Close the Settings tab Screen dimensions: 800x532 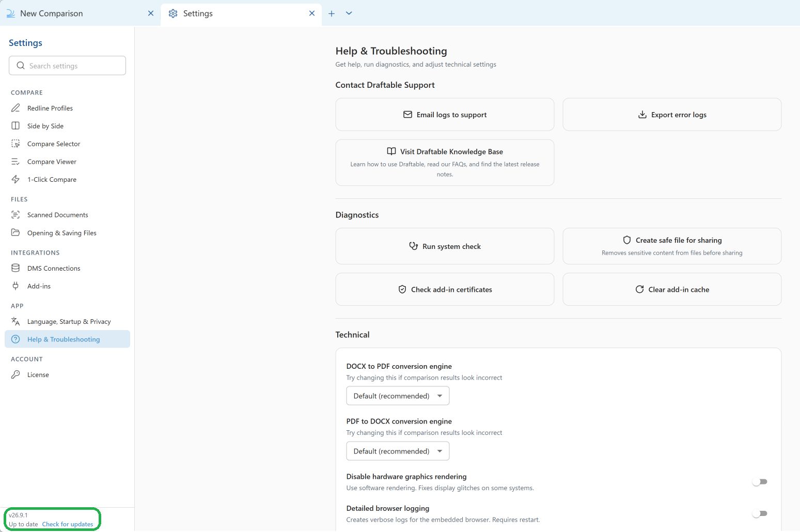312,13
